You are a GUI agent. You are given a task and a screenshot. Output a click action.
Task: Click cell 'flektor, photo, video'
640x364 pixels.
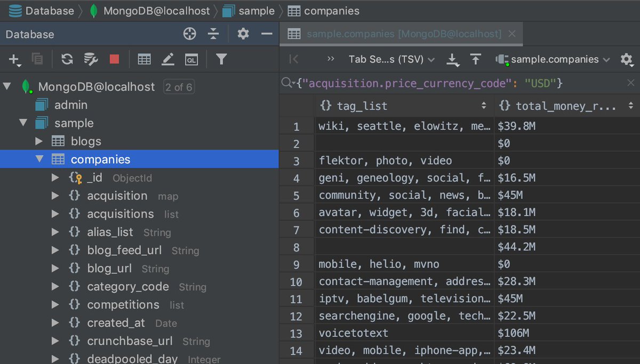click(405, 160)
